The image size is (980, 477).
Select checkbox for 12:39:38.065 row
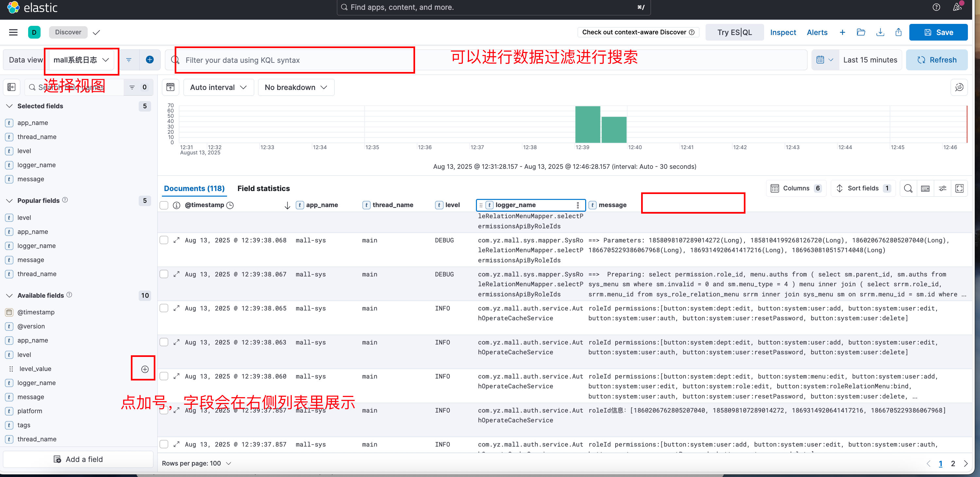pos(164,308)
